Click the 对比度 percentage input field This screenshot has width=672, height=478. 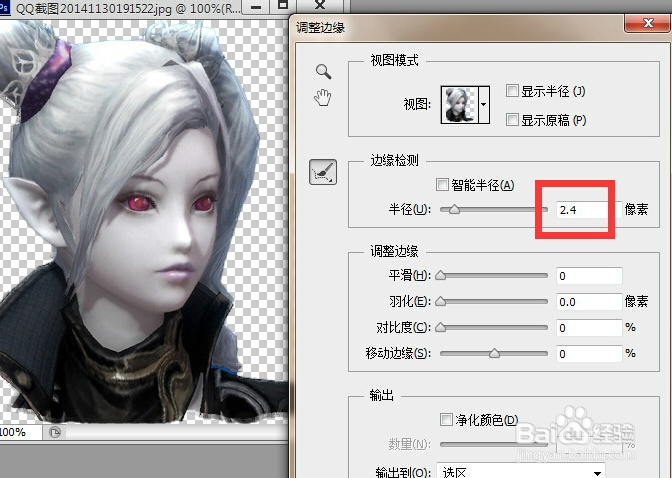click(x=589, y=328)
